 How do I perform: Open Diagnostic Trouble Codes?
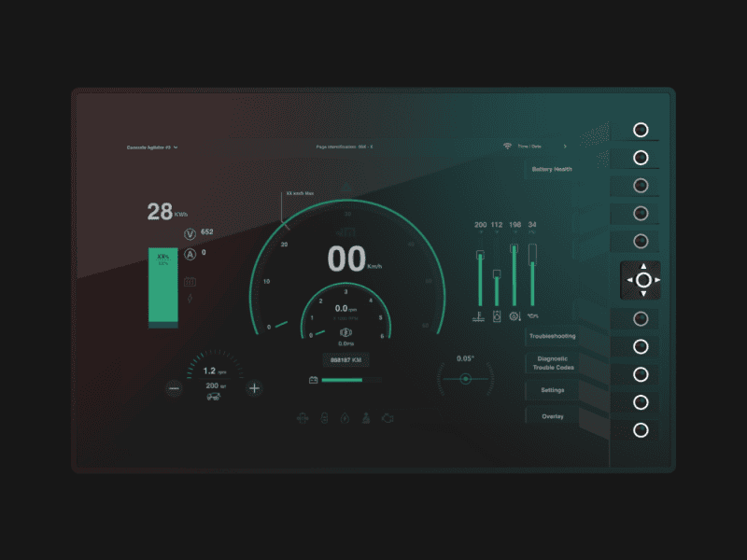pyautogui.click(x=553, y=363)
